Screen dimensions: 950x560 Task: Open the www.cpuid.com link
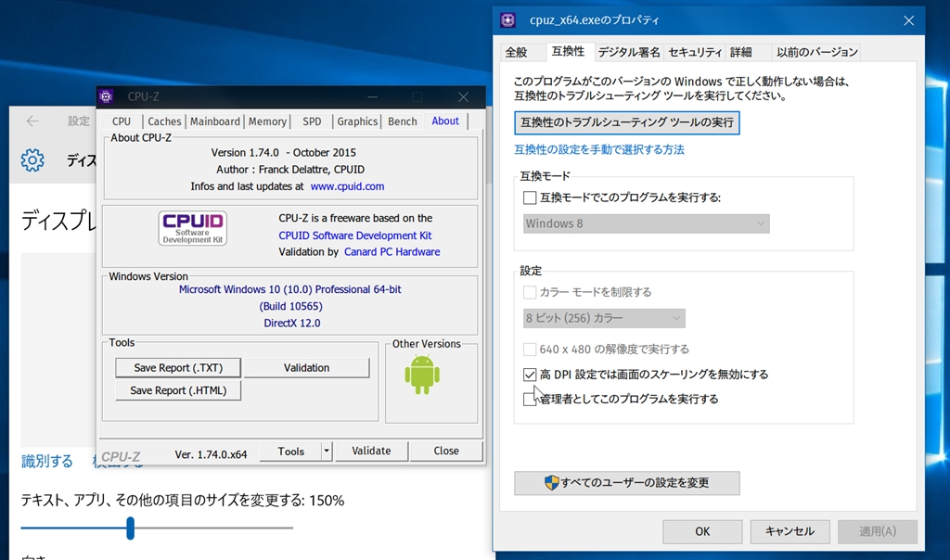click(347, 186)
